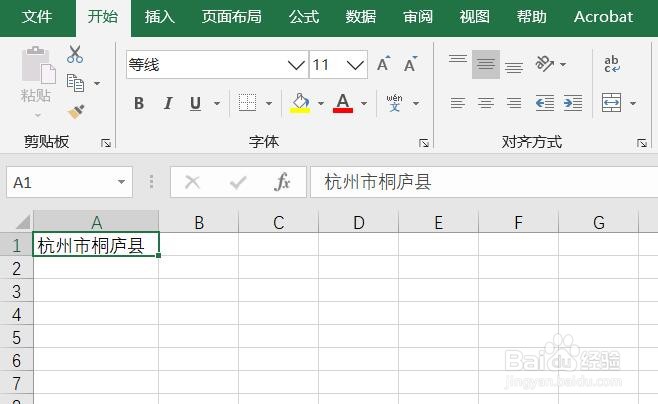Decrease font size with smaller A

click(410, 64)
